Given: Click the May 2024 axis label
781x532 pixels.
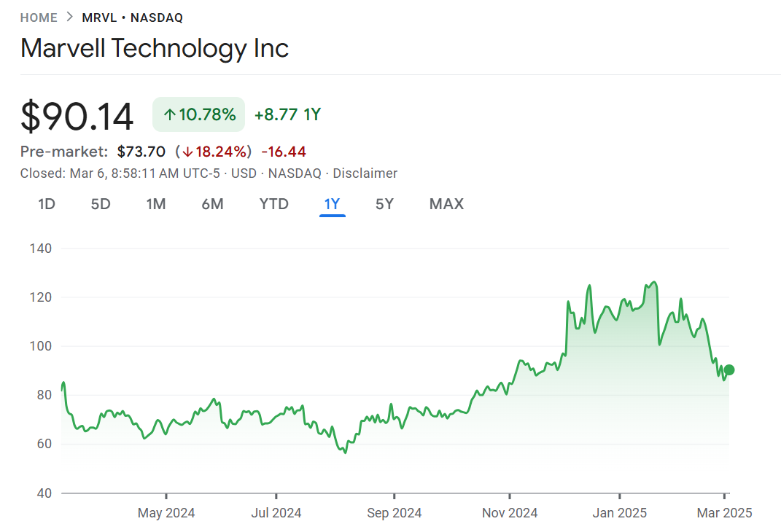Looking at the screenshot, I should 166,513.
